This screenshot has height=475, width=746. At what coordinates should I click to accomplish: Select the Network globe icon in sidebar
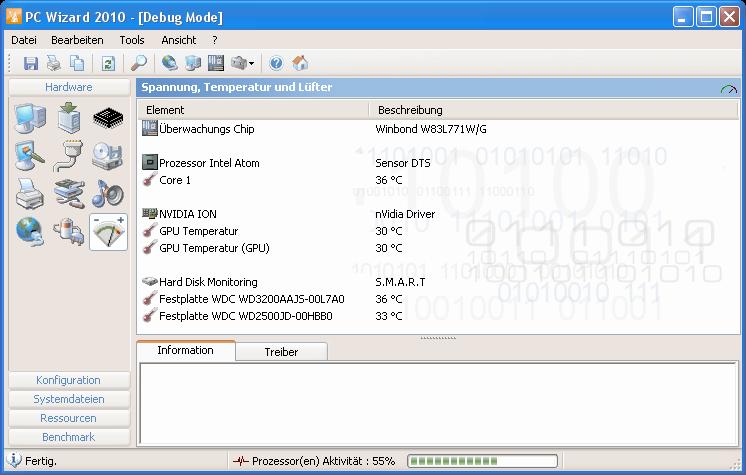pyautogui.click(x=30, y=232)
